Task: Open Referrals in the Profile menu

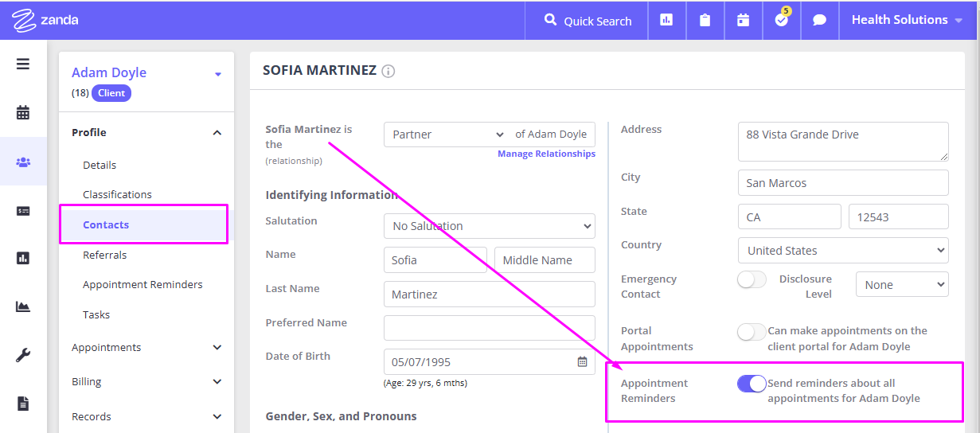Action: click(105, 255)
